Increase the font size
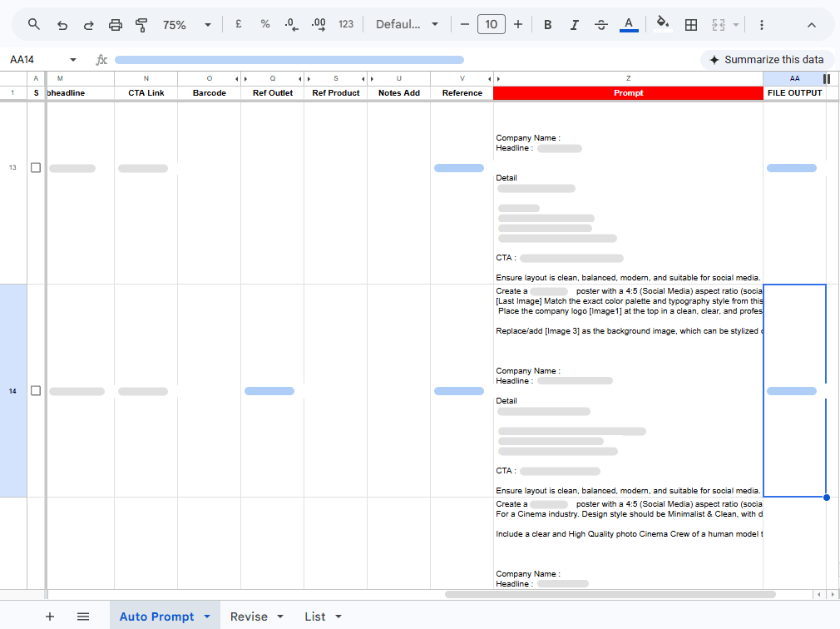 [x=518, y=24]
